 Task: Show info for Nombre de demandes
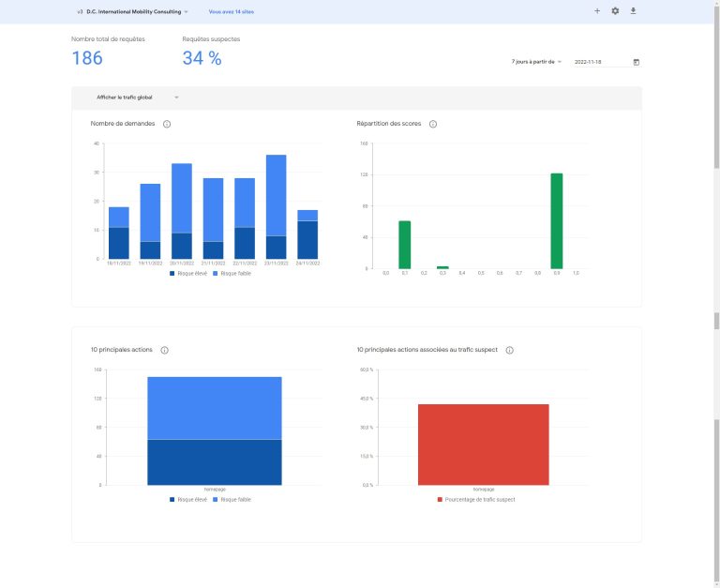click(x=167, y=124)
